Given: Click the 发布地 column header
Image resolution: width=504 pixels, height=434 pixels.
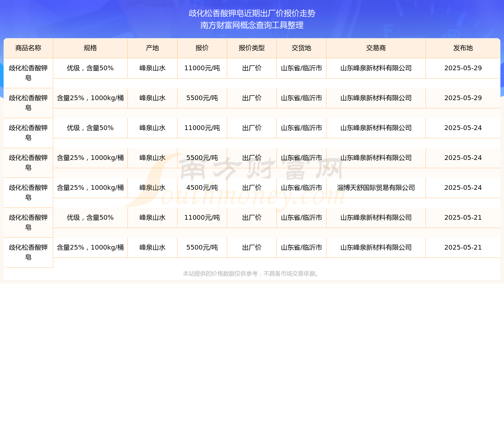Looking at the screenshot, I should pos(463,48).
